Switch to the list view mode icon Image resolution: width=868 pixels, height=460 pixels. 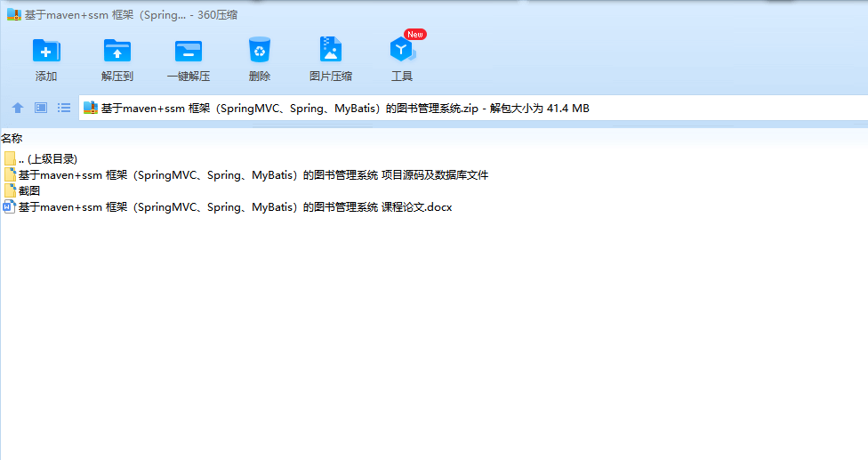pyautogui.click(x=64, y=108)
